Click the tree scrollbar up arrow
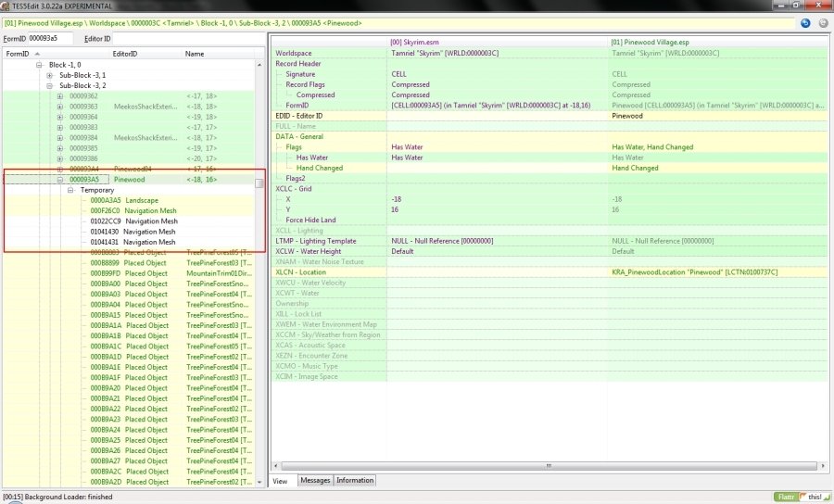The height and width of the screenshot is (504, 834). pos(259,64)
